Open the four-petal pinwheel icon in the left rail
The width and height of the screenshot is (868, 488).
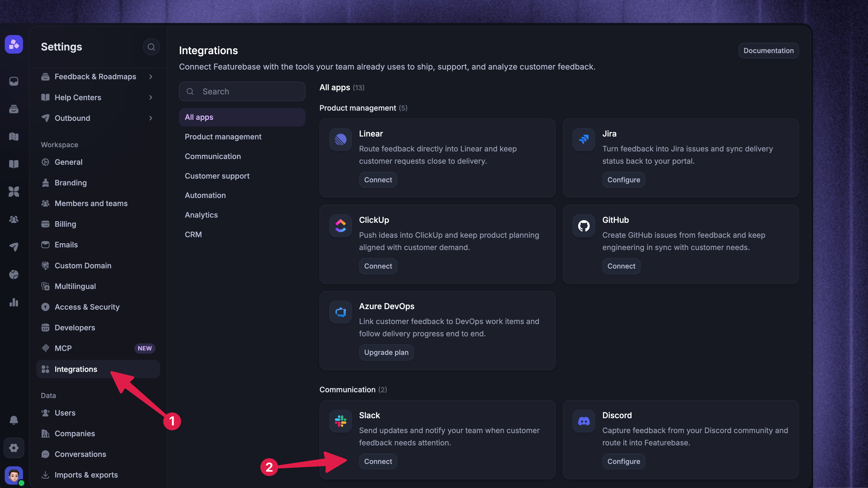(x=14, y=192)
